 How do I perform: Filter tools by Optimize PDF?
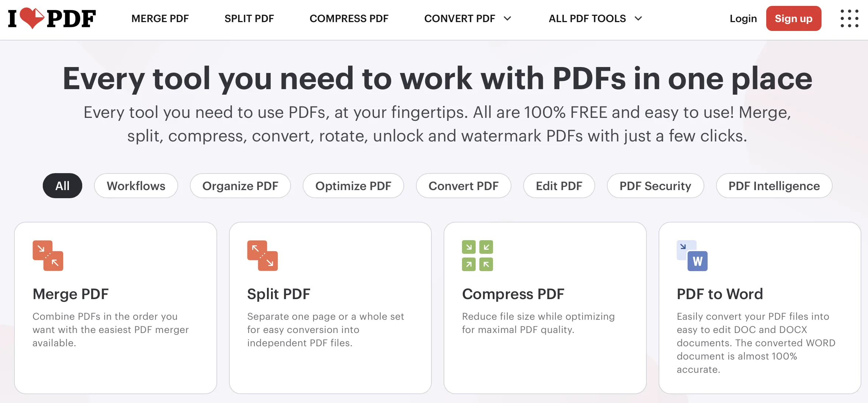(x=353, y=186)
